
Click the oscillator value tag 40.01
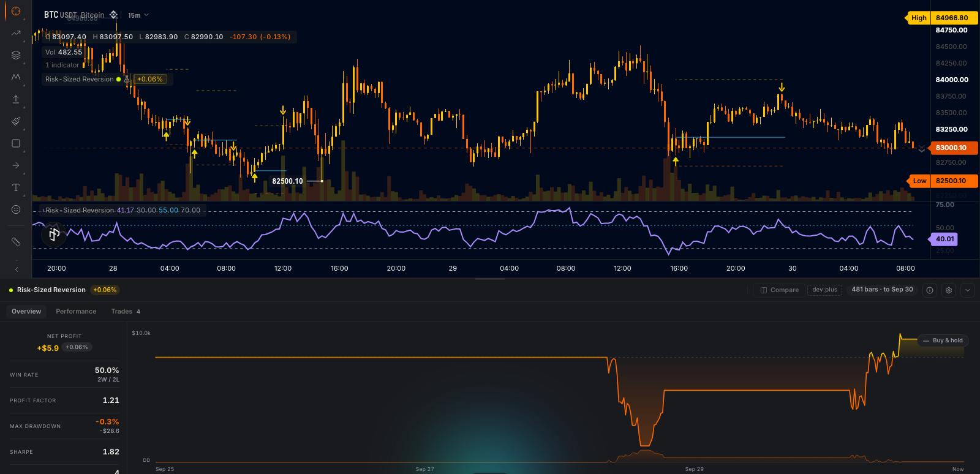(x=944, y=239)
